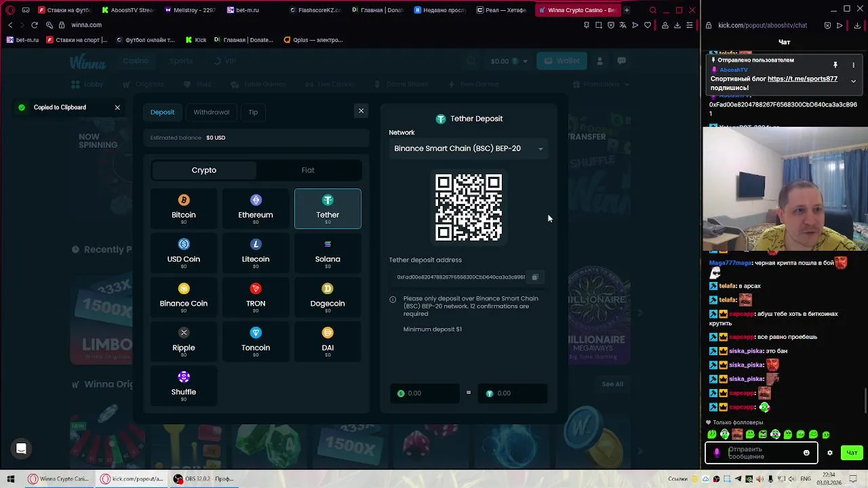Select Ethereum as deposit currency

(256, 209)
